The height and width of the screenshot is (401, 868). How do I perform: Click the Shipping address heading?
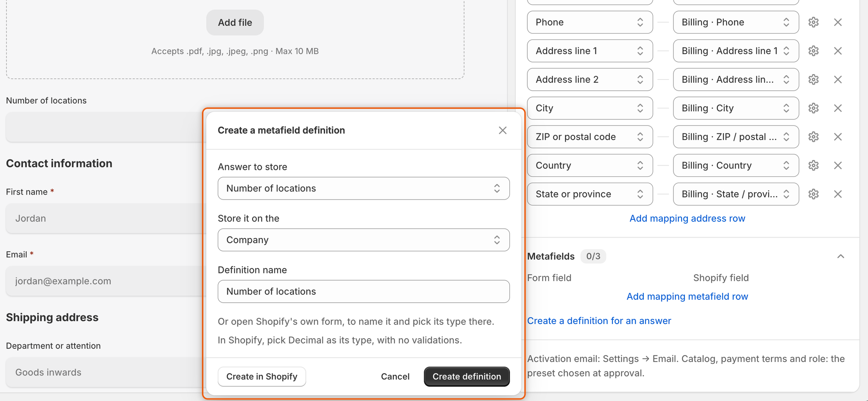coord(52,317)
